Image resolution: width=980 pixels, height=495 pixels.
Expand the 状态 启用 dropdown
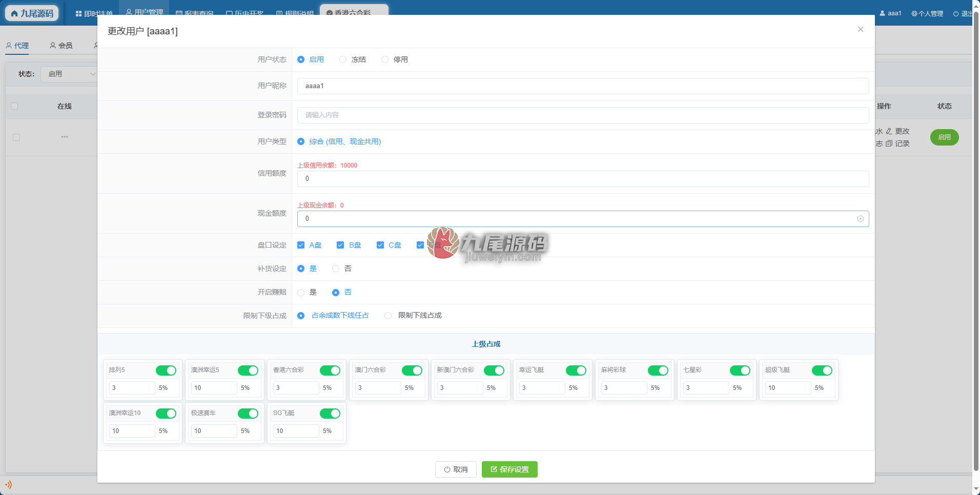(69, 74)
